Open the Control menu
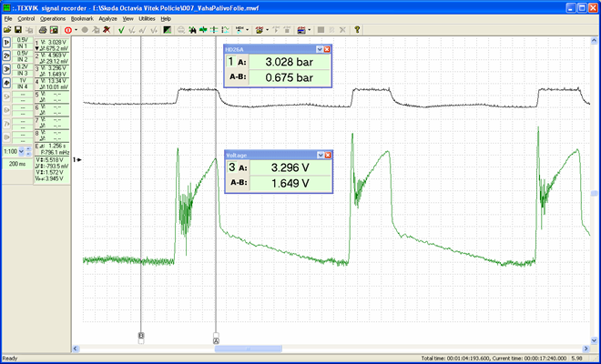Viewport: 601px width, 364px height. 26,18
